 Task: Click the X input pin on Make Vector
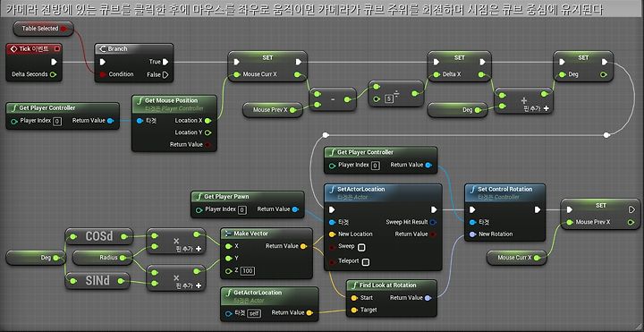[228, 246]
